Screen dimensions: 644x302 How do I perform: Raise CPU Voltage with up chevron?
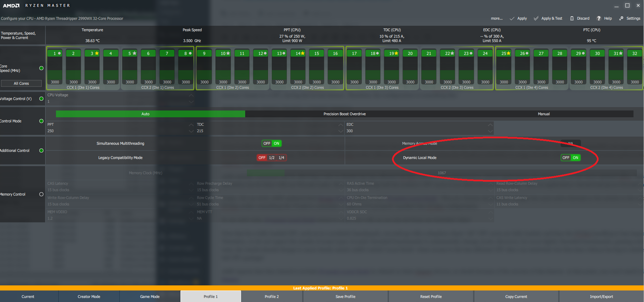click(x=191, y=95)
